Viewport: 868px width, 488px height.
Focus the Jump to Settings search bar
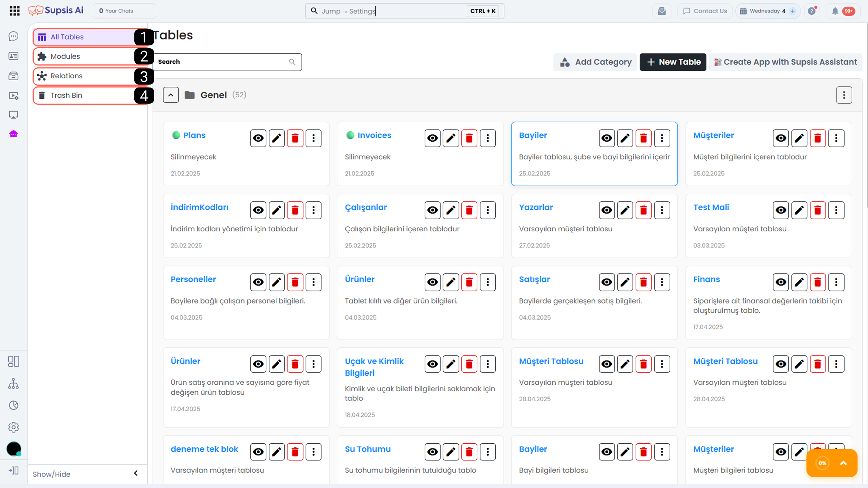(405, 11)
